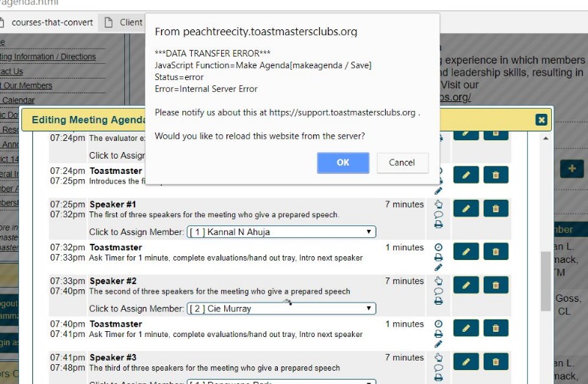Screen dimensions: 588x384
Task: Click the clock icon in 07:32pm Toastmaster row
Action: [438, 247]
